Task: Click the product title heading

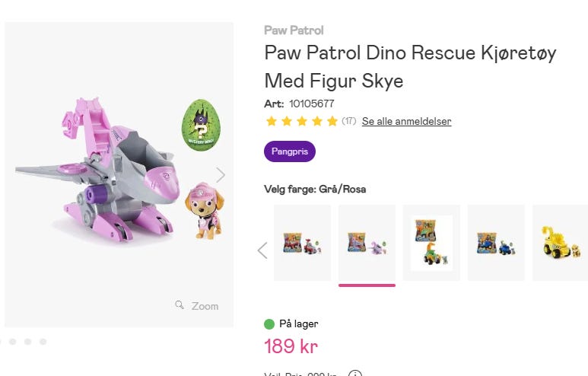Action: (410, 66)
